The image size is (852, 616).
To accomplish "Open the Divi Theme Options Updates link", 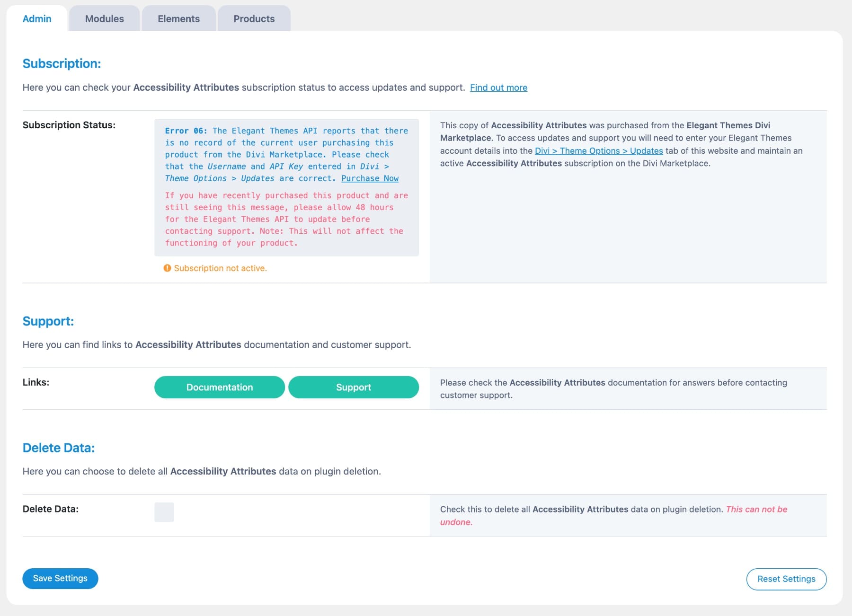I will 598,150.
